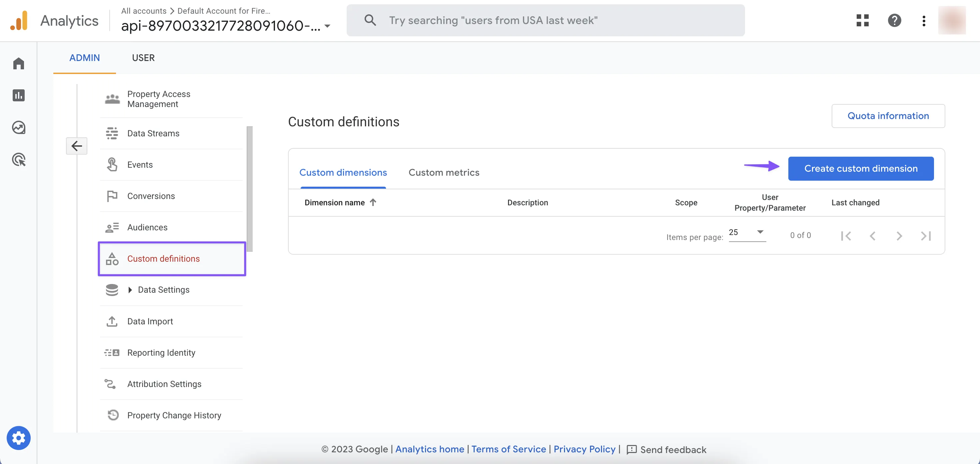Click the admin menu vertical scrollbar
This screenshot has height=464, width=980.
coord(250,189)
